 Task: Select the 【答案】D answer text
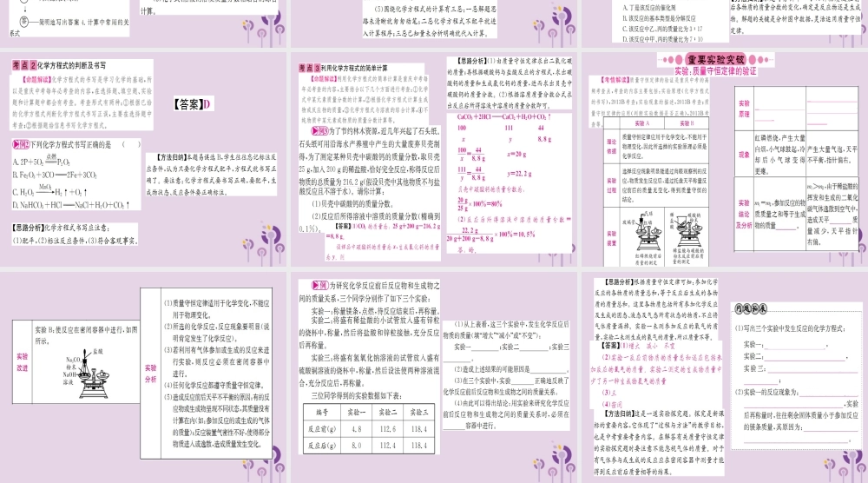192,104
